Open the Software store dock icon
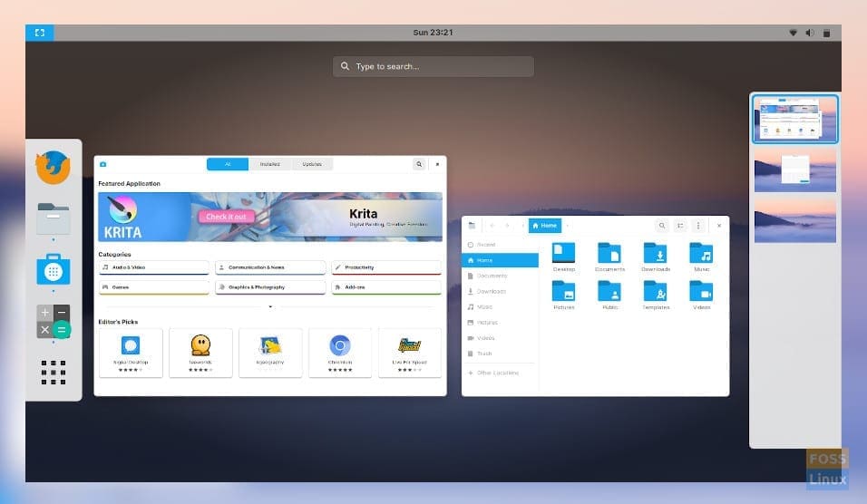This screenshot has width=867, height=504. tap(54, 270)
